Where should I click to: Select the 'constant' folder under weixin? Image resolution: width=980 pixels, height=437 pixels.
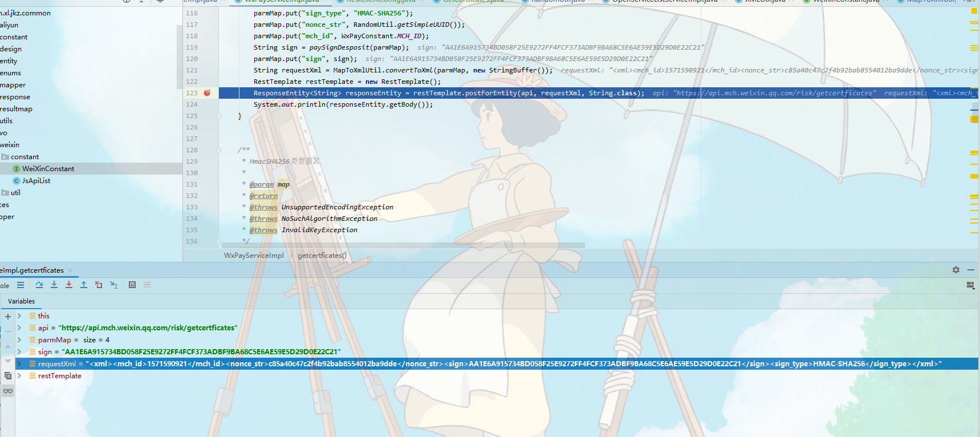(x=25, y=157)
